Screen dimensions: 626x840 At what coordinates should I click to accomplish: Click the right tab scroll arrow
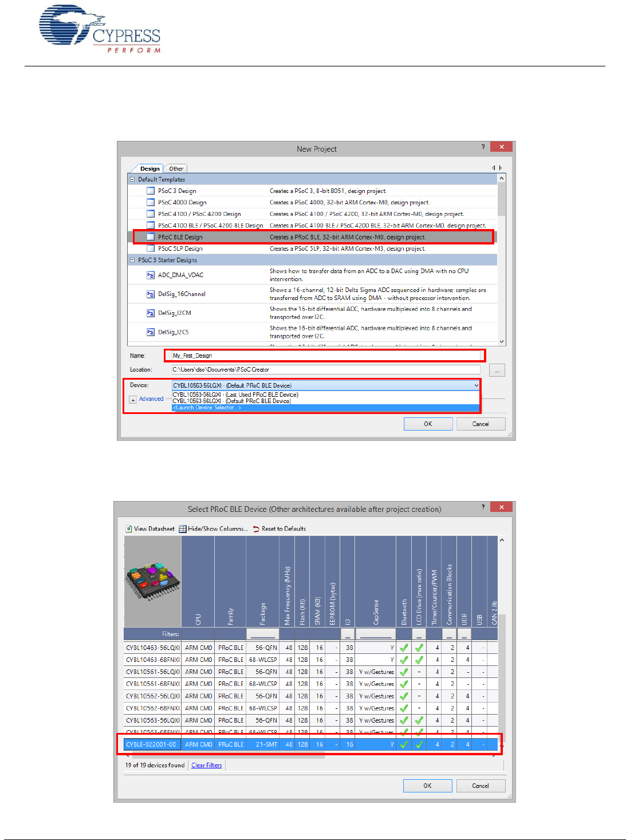tap(501, 168)
